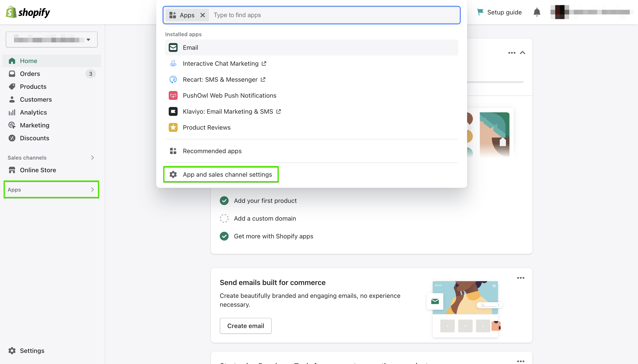Open 'Add a custom domain' step text
638x364 pixels.
coord(265,218)
